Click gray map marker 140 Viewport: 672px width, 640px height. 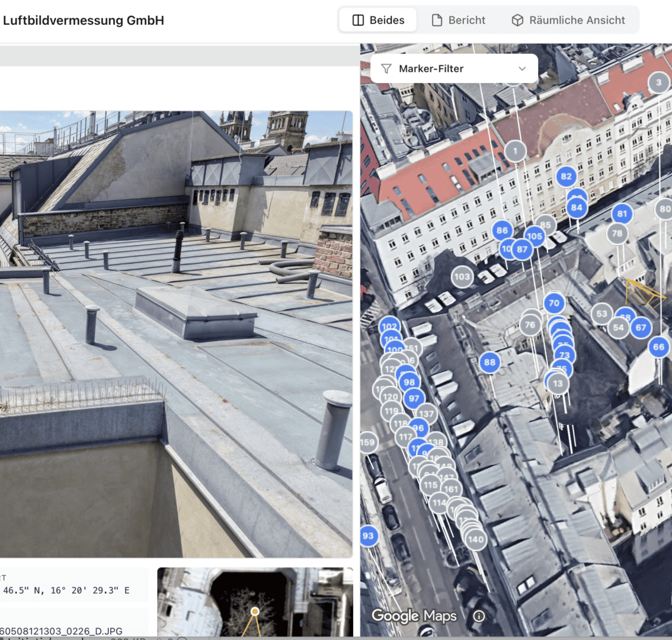click(476, 539)
